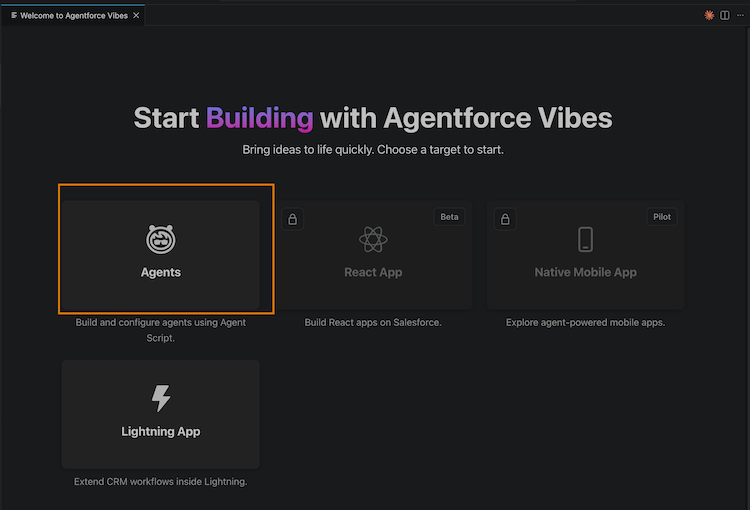
Task: Click the lock icon on Native Mobile App card
Action: 505,219
